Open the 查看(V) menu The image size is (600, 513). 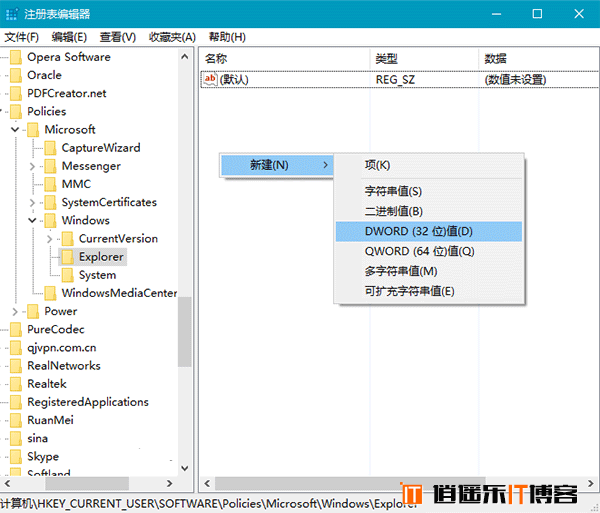pos(118,37)
